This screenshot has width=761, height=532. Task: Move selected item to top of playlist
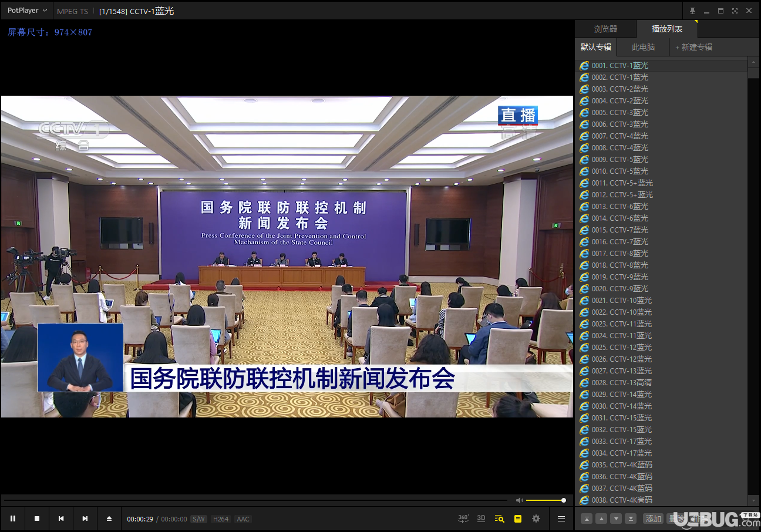[x=587, y=518]
